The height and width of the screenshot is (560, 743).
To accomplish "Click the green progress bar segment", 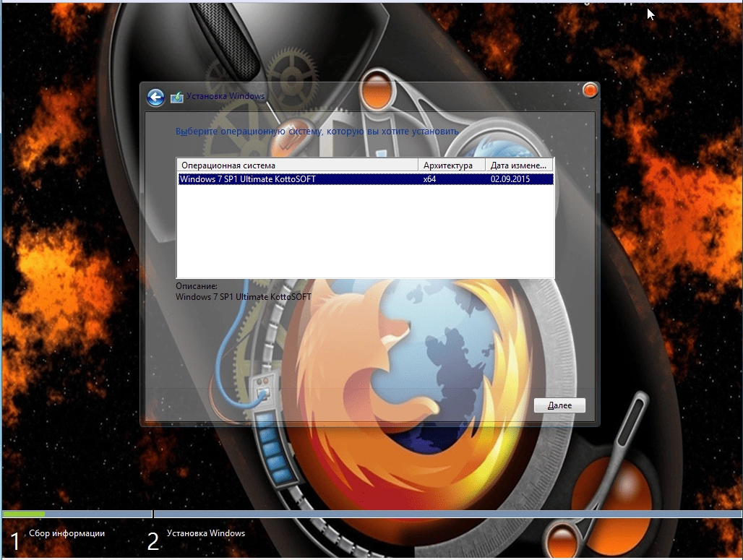I will click(x=24, y=514).
